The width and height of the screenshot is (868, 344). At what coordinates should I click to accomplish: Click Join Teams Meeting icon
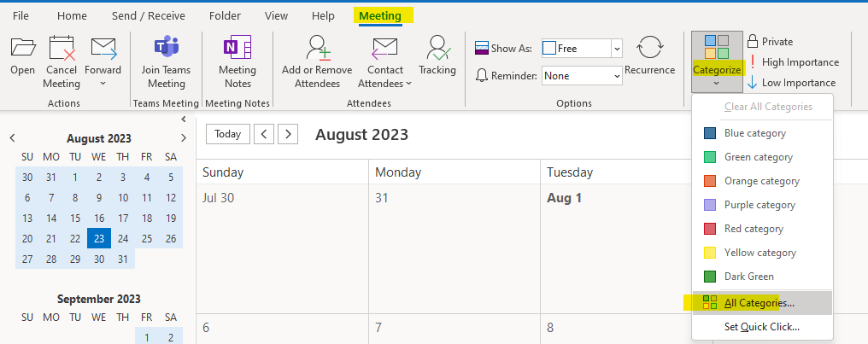click(x=166, y=48)
